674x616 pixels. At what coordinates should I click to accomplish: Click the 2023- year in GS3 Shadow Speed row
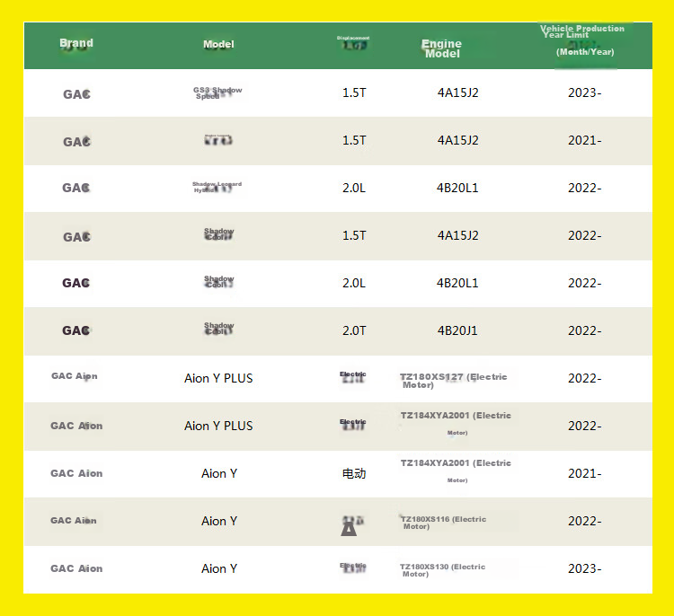click(585, 92)
